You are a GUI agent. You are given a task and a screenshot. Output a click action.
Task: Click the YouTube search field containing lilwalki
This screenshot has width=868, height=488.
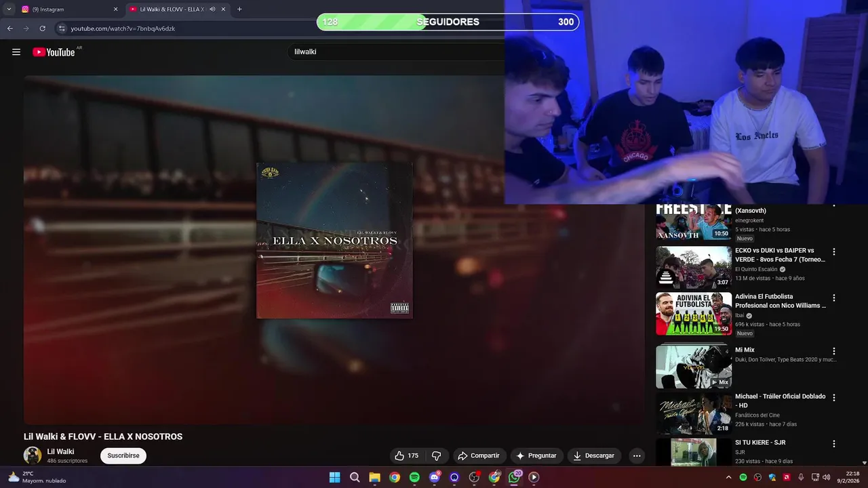coord(397,52)
